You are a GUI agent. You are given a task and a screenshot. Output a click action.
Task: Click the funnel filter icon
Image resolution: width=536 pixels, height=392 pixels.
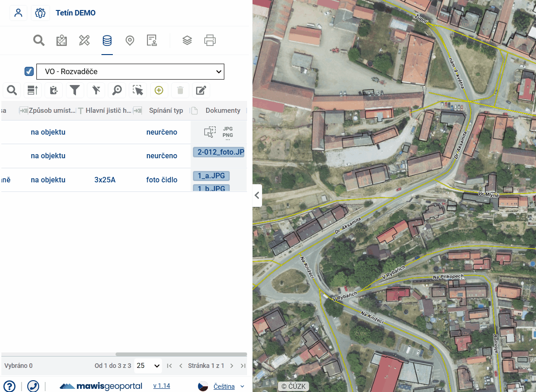tap(75, 90)
